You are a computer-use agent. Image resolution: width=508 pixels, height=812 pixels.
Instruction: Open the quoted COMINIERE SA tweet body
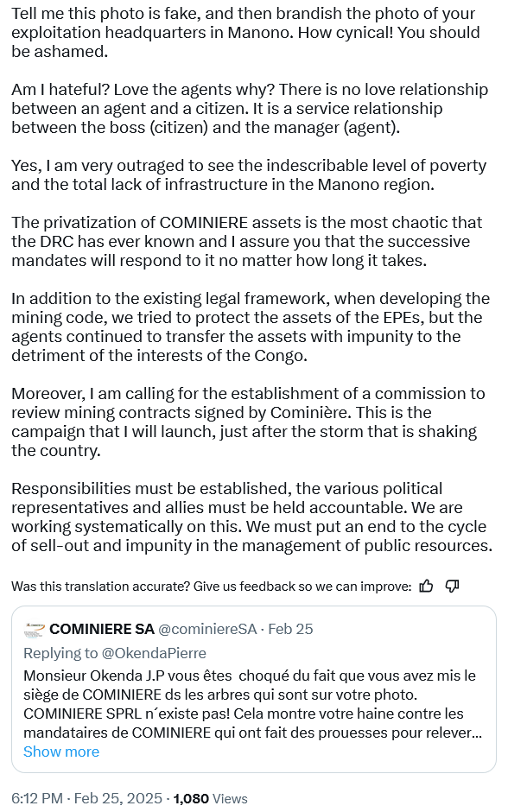(x=250, y=704)
